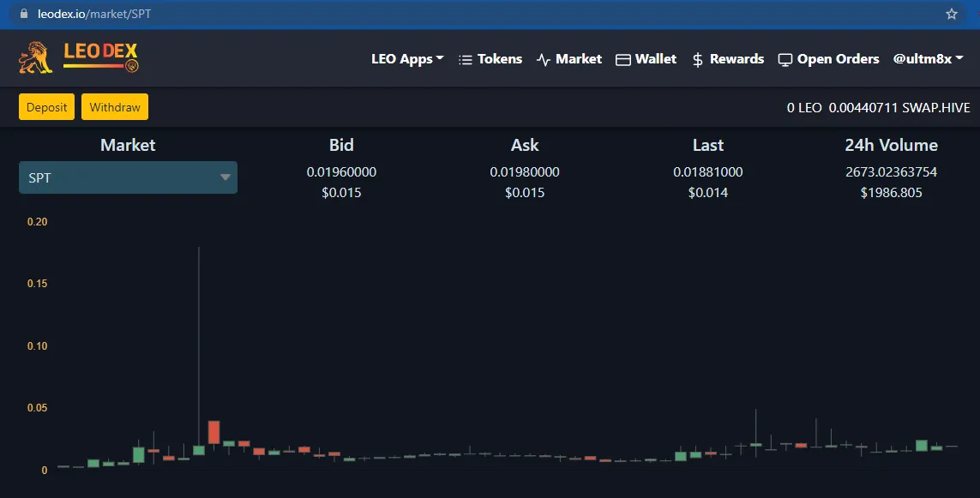
Task: Click the 0 LEO balance
Action: [804, 107]
